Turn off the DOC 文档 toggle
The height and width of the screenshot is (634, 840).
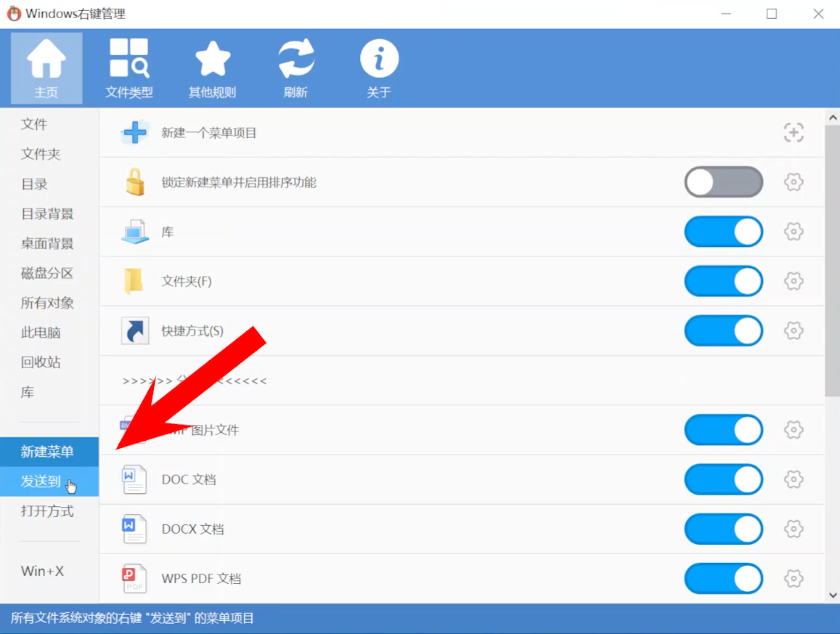[723, 480]
